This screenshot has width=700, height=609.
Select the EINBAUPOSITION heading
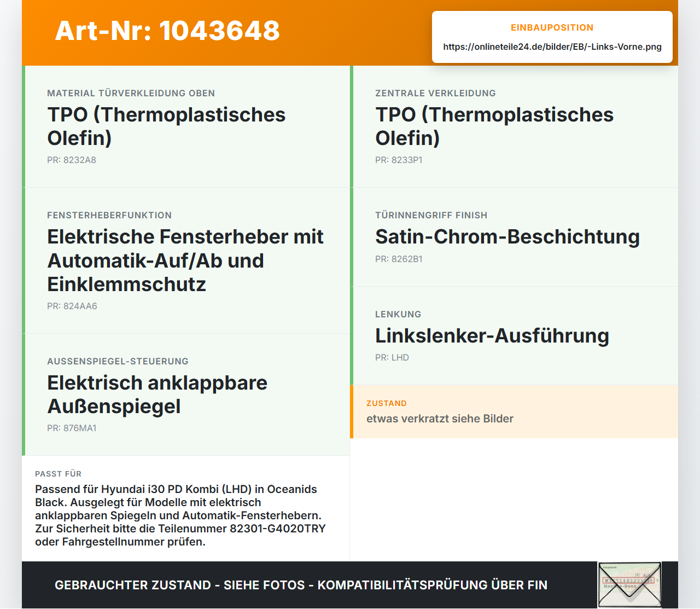point(552,27)
